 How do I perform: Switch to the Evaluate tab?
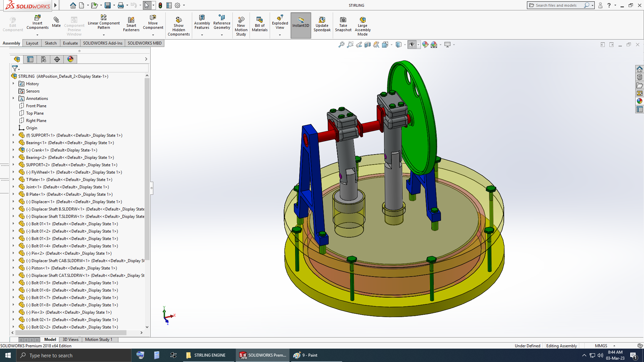[70, 43]
